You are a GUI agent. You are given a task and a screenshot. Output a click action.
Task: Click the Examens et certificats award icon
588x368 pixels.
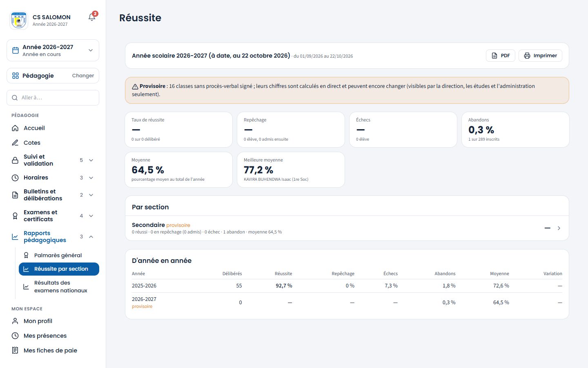(x=15, y=216)
